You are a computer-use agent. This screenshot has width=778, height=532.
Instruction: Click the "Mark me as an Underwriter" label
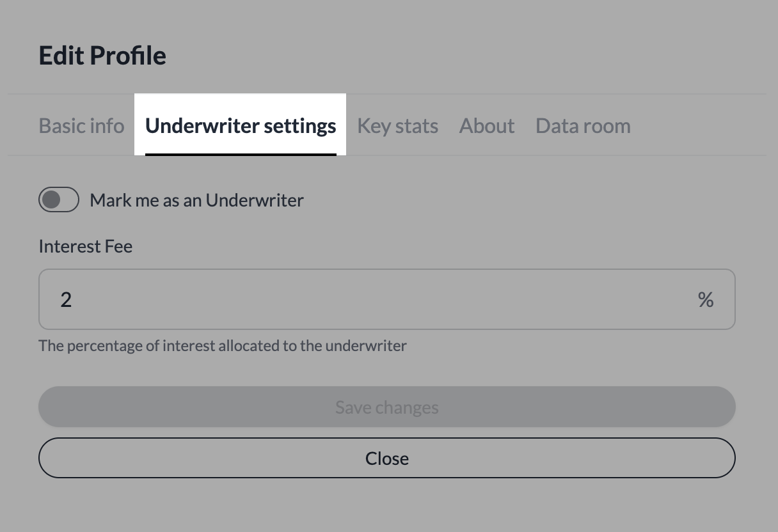[196, 200]
